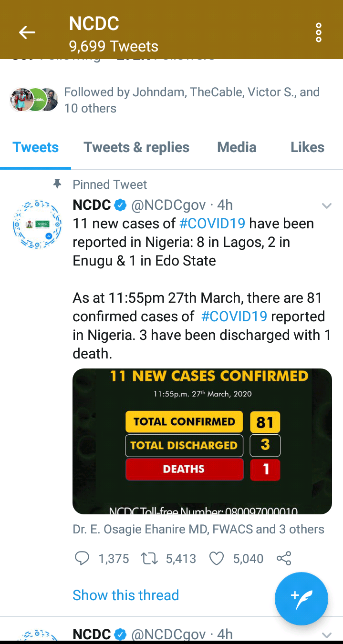Tap the @NCDCgov handle on pinned tweet
The image size is (343, 644).
[x=168, y=205]
